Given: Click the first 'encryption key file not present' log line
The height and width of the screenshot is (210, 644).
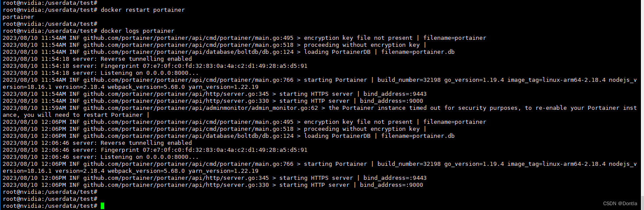Looking at the screenshot, I should [244, 38].
